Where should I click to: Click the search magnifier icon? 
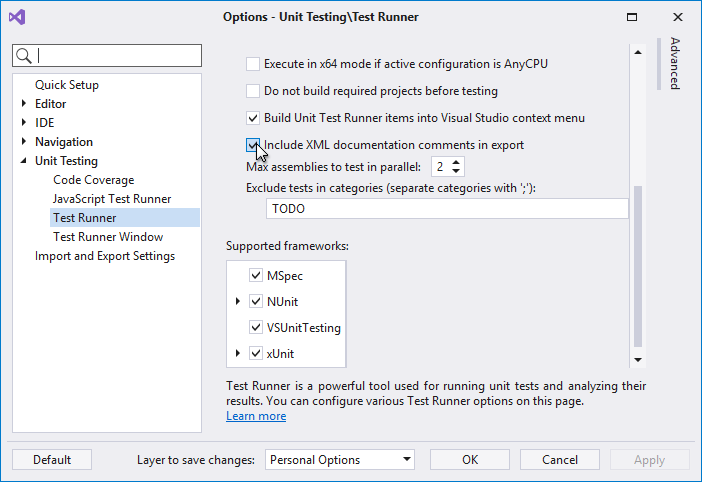(25, 56)
